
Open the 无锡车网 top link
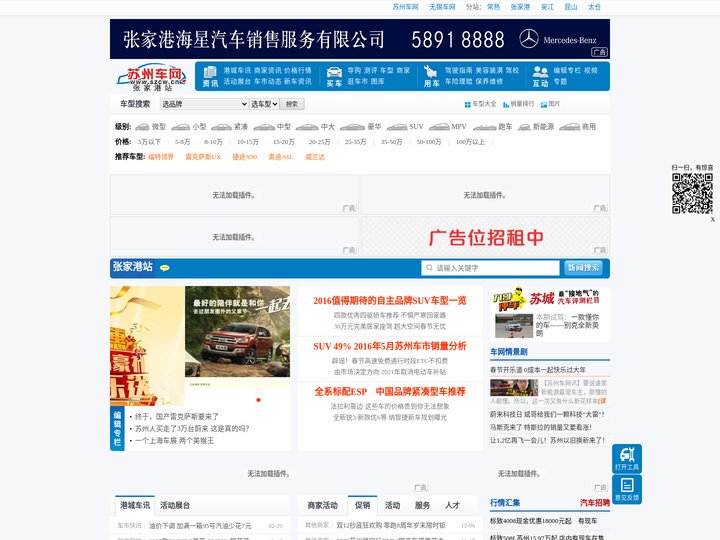tap(442, 7)
